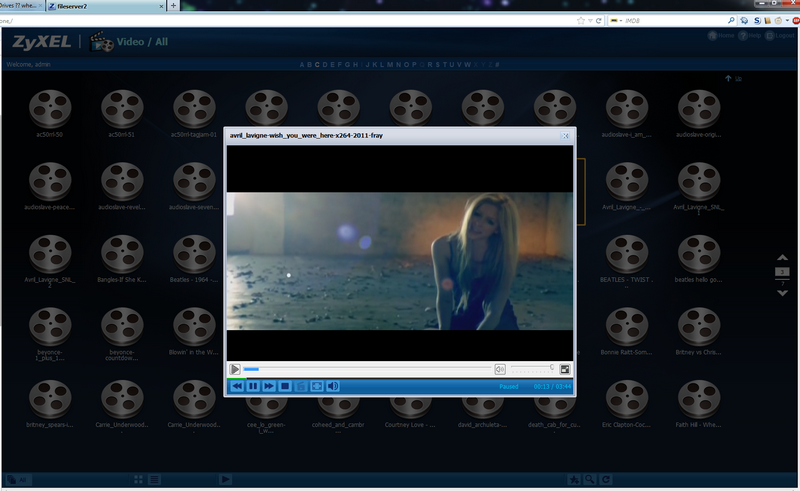Open the beyonce-countdown video reel

(x=121, y=327)
